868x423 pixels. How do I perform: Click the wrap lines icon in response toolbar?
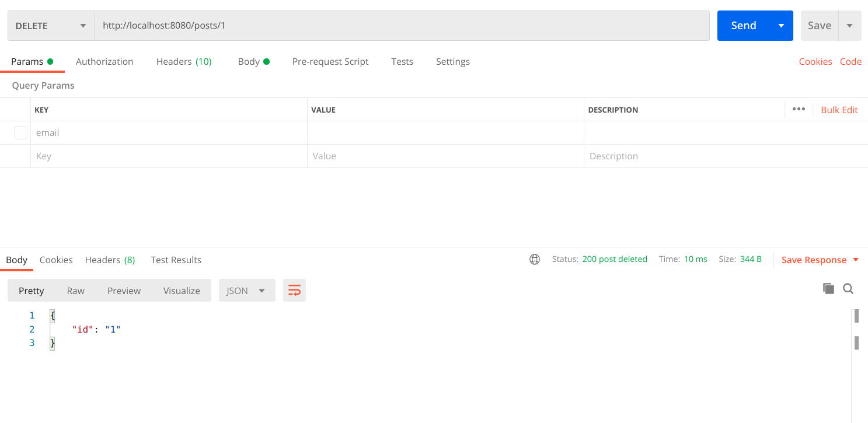tap(294, 291)
